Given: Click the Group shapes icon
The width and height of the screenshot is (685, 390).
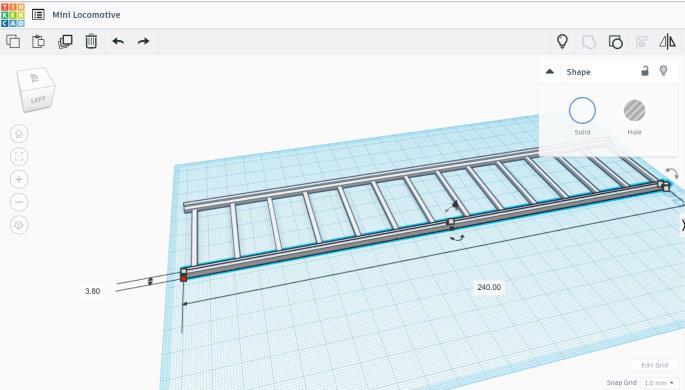Looking at the screenshot, I should (589, 42).
